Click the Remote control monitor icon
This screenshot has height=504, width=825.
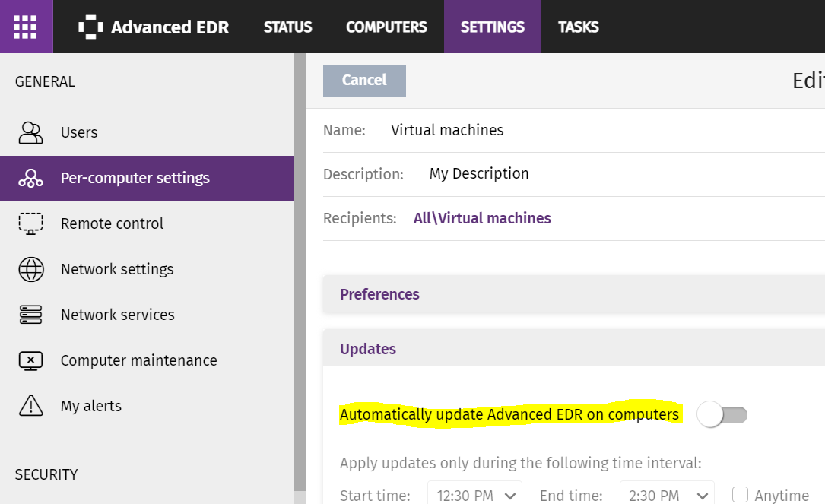pos(30,223)
